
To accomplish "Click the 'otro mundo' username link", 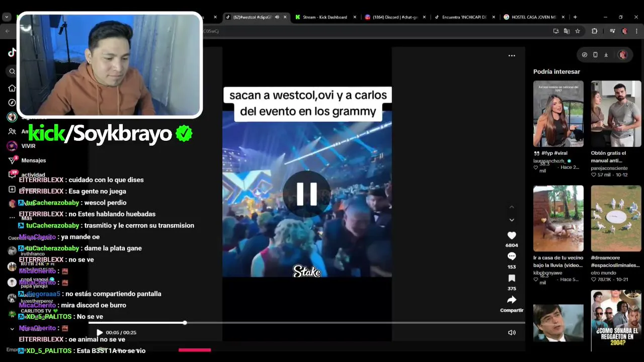I will pyautogui.click(x=603, y=273).
